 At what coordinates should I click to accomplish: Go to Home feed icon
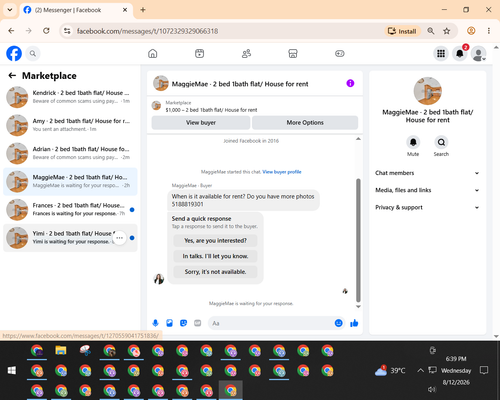[x=153, y=53]
